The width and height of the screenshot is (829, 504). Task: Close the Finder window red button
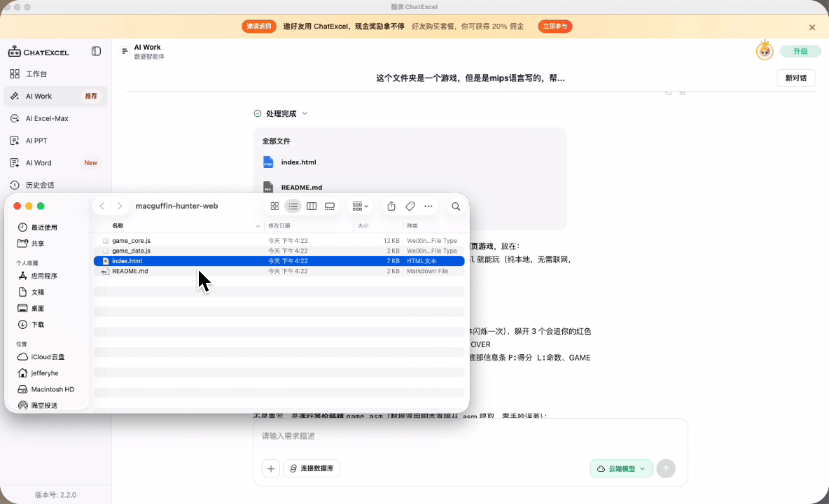[17, 206]
